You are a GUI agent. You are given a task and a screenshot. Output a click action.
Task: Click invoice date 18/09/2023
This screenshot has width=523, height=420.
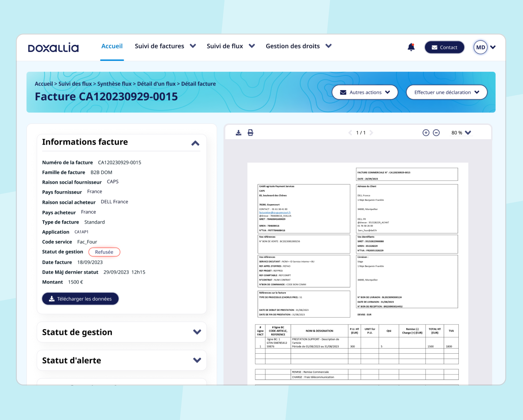90,262
